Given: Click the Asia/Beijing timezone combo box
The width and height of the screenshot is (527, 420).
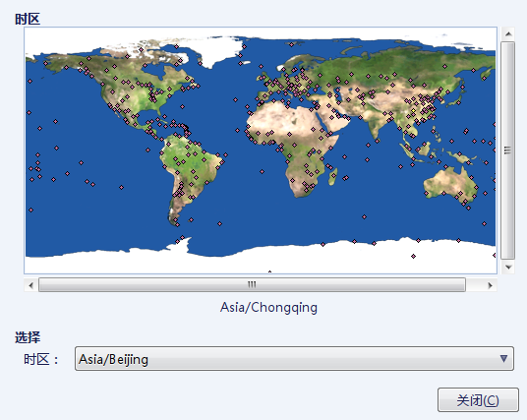Looking at the screenshot, I should click(x=294, y=358).
